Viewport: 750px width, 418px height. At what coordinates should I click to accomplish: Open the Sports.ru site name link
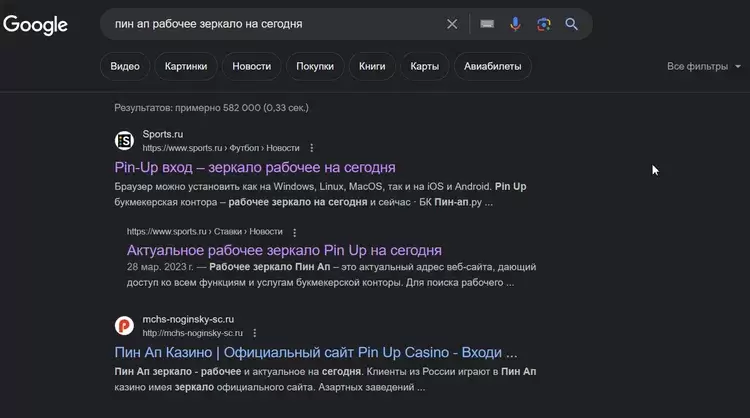tap(163, 134)
